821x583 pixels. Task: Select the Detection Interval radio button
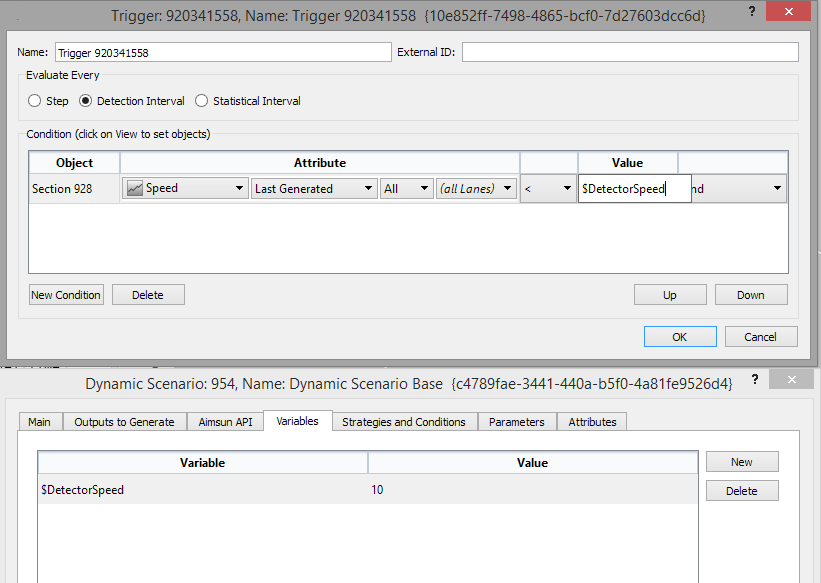87,100
